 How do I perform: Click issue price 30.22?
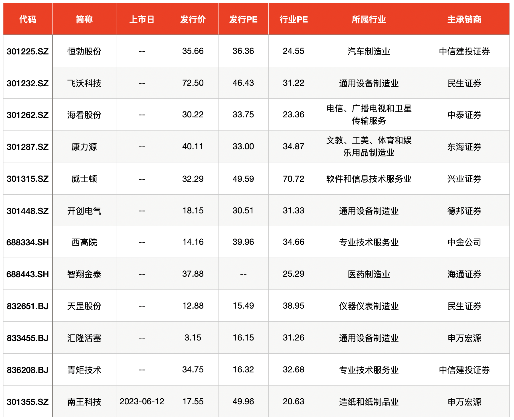(x=193, y=115)
